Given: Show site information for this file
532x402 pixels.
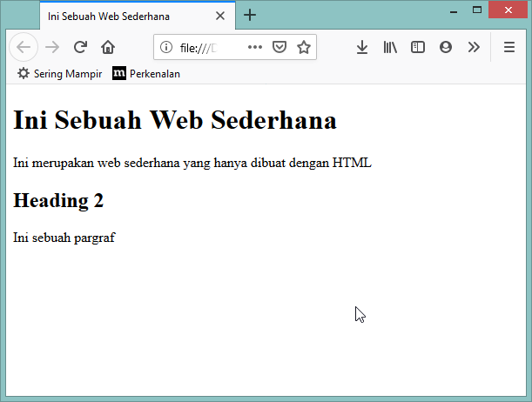Looking at the screenshot, I should pos(166,48).
